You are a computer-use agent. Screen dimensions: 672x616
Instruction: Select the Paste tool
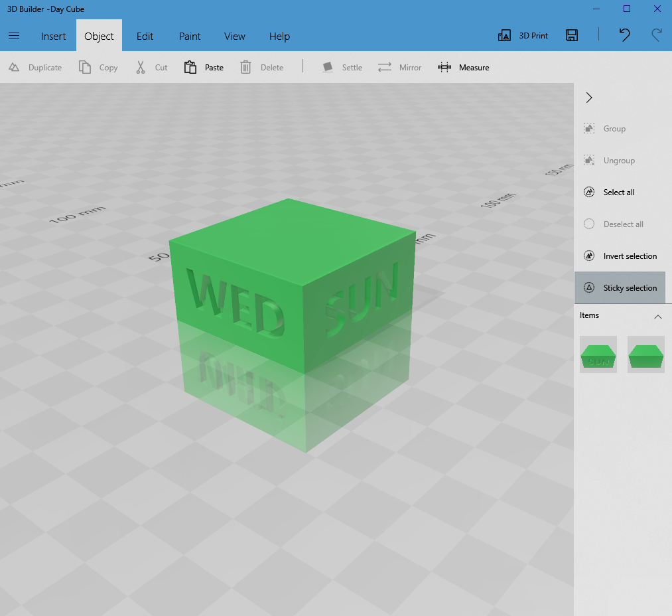click(203, 67)
